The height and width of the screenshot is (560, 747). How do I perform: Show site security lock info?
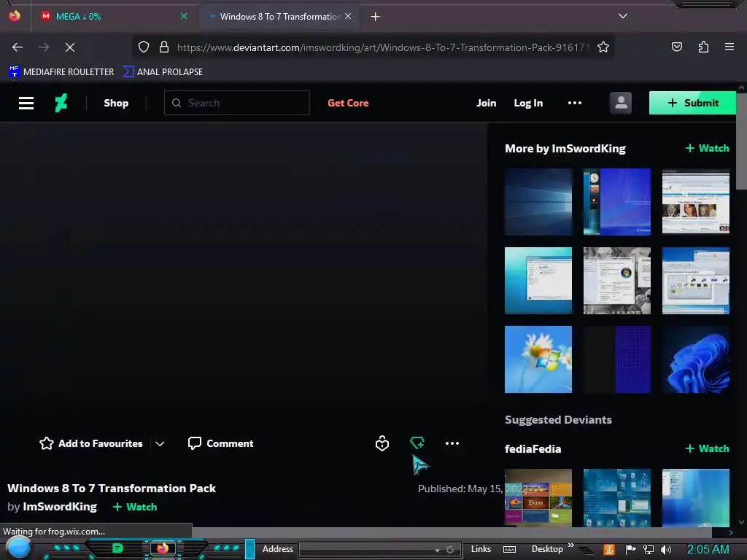164,47
